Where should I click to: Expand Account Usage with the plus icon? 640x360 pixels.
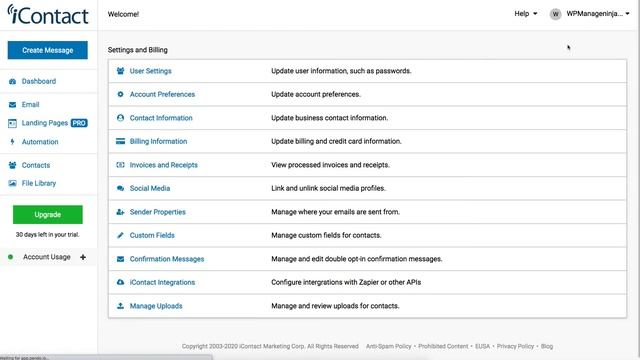[83, 257]
